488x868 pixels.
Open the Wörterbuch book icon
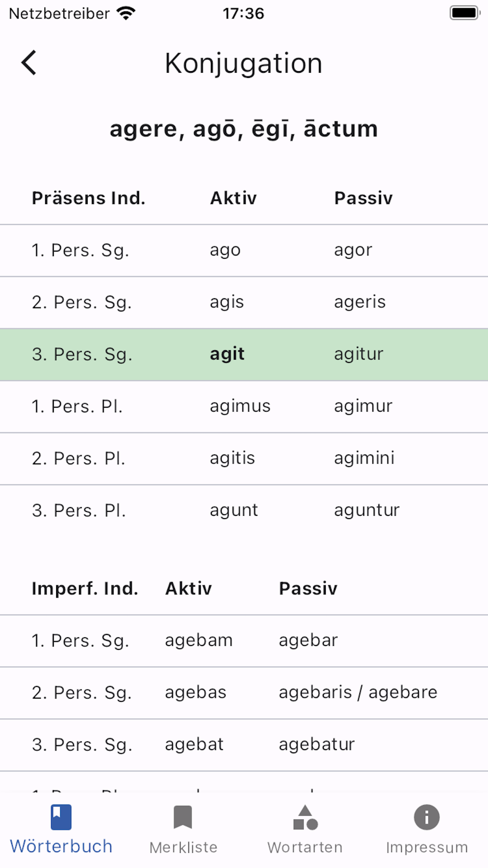61,817
